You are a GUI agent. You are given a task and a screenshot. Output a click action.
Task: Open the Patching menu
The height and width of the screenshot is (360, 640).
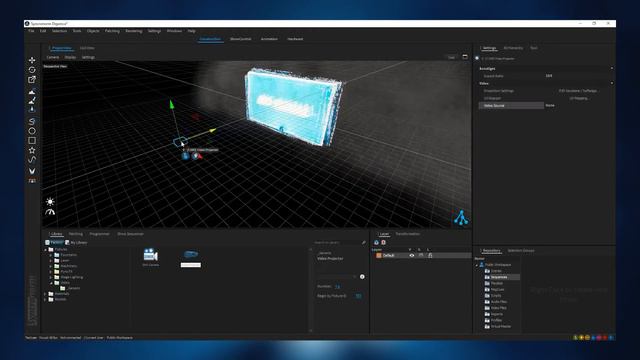point(112,31)
